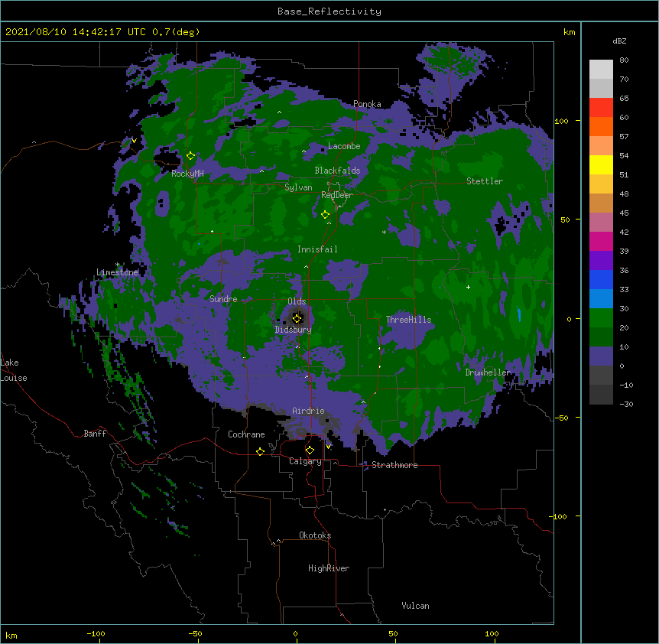Screen dimensions: 659x644
Task: Click the Okotoks town label
Action: coord(315,535)
